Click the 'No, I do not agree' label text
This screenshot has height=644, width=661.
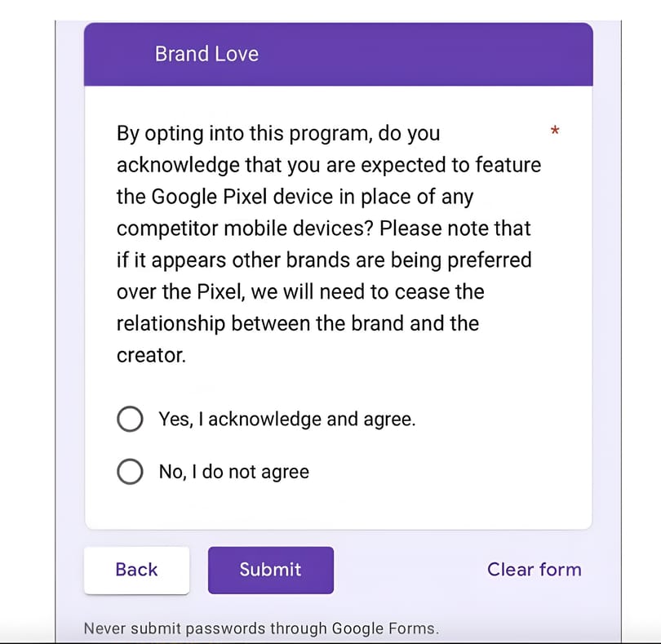click(234, 472)
